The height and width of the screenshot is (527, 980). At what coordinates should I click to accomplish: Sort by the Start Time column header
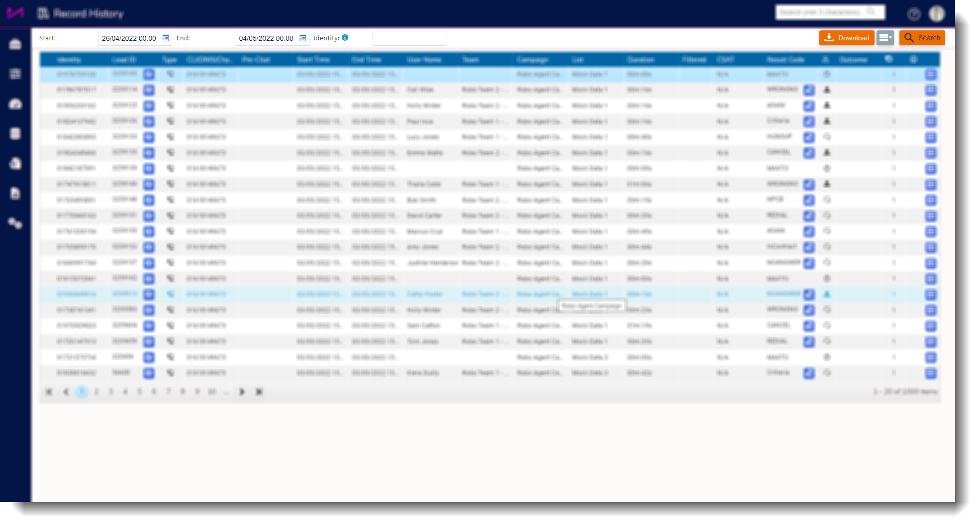[x=313, y=60]
